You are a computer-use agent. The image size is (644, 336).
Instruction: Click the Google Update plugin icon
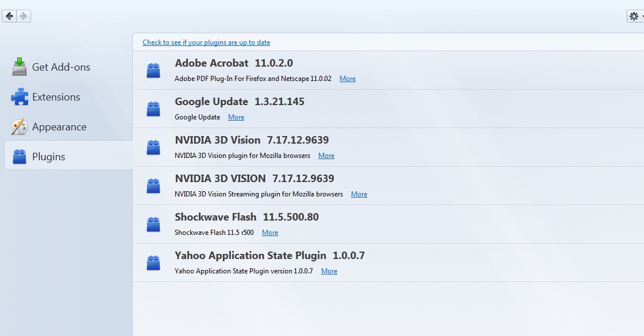(153, 109)
